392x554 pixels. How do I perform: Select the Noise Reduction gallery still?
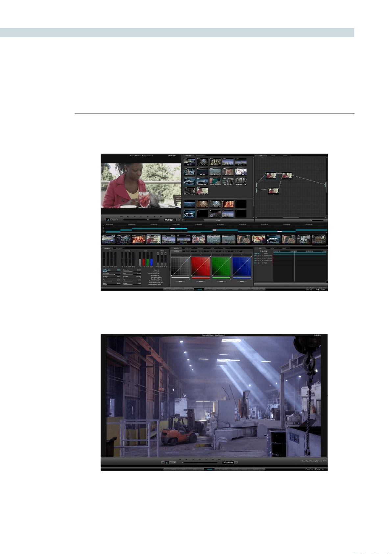click(x=215, y=172)
